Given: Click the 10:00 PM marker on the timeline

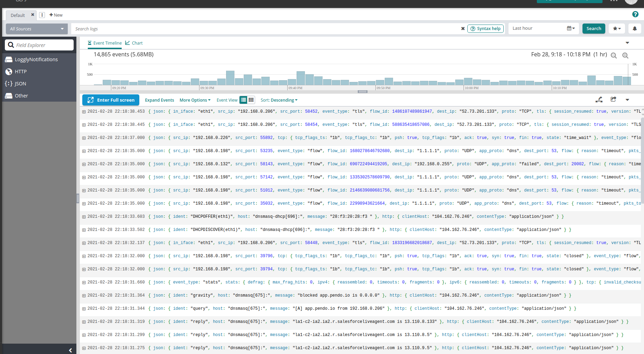Looking at the screenshot, I should click(472, 88).
